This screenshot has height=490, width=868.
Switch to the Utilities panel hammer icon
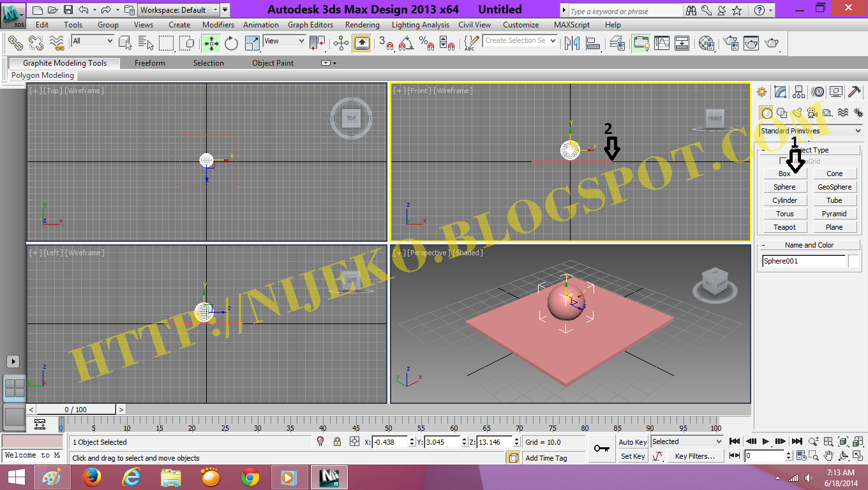pos(855,92)
